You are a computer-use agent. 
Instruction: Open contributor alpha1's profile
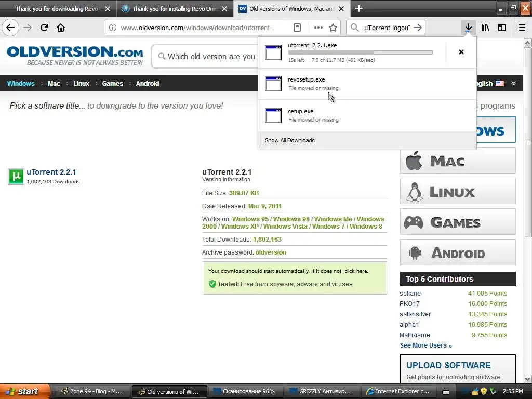pos(409,324)
